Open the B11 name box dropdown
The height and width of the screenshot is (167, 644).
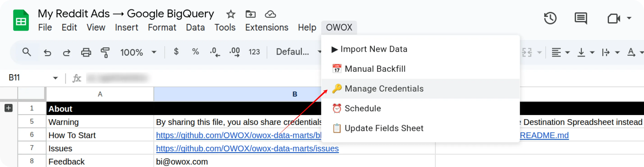click(55, 78)
